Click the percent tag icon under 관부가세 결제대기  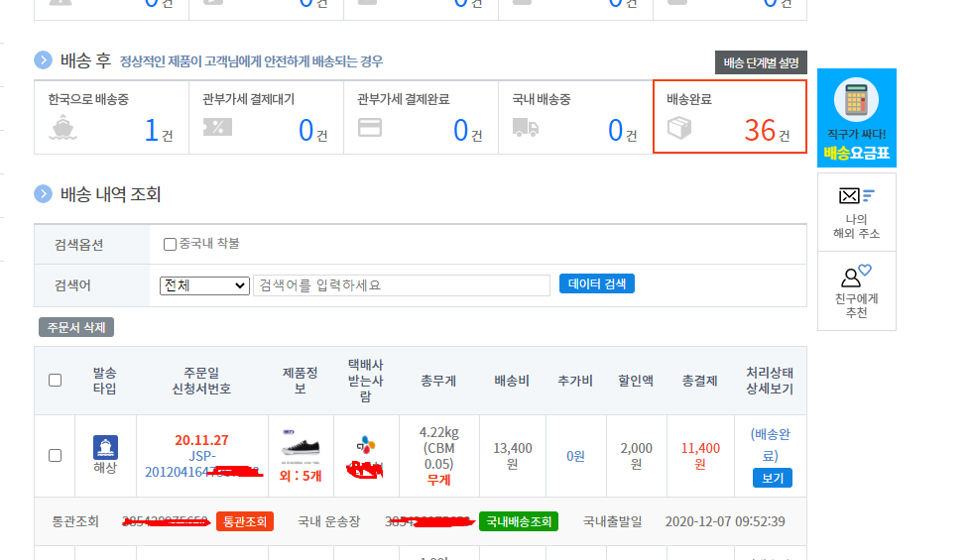[217, 128]
